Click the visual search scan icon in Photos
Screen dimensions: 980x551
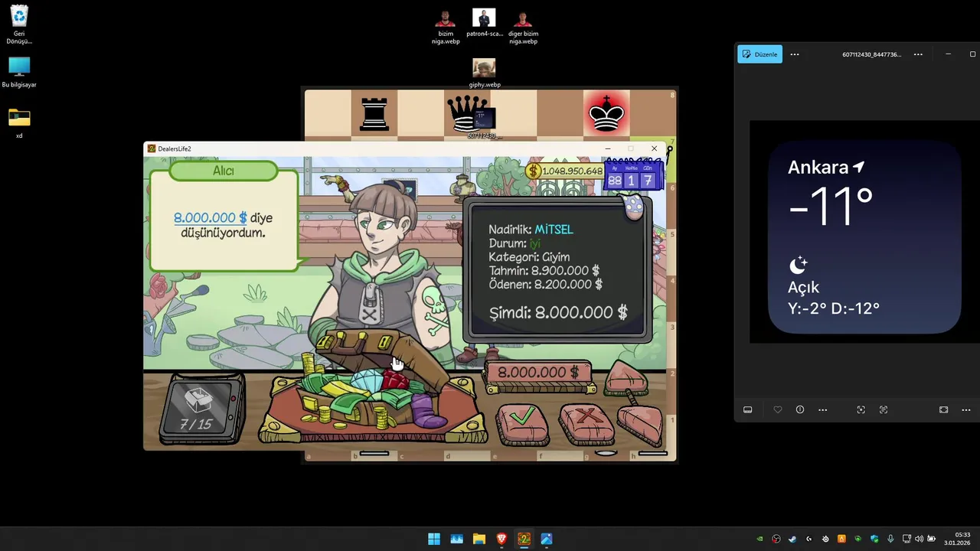tap(861, 410)
